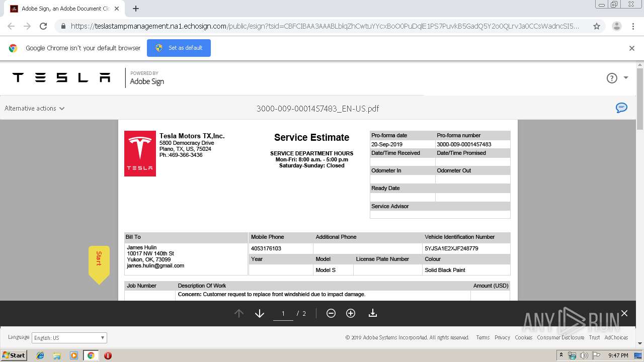This screenshot has width=644, height=362.
Task: Expand the help dropdown arrow
Action: click(x=626, y=78)
